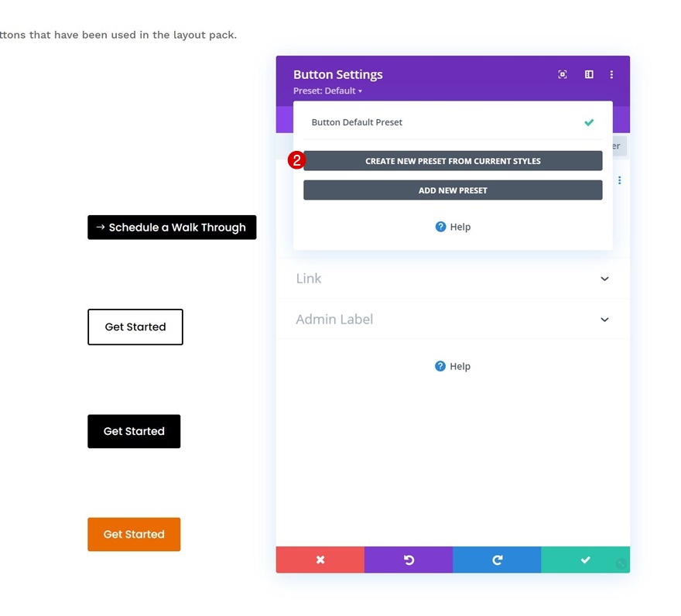Open the Link settings group title
The image size is (681, 616).
click(x=308, y=279)
